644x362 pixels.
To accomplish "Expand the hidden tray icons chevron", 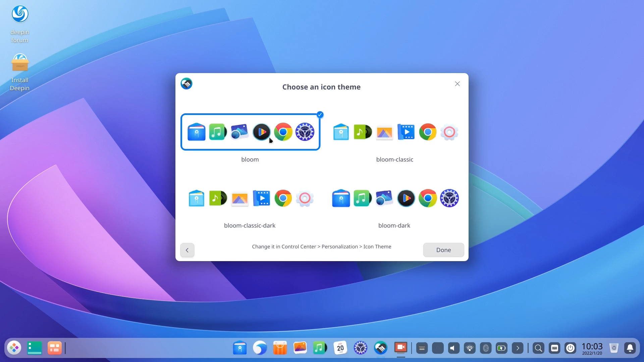I will click(518, 348).
